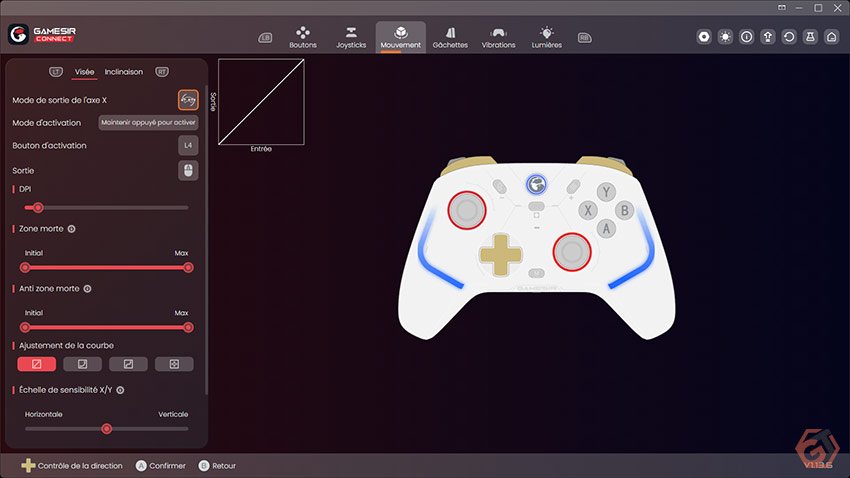Open the info circle icon in top bar
The width and height of the screenshot is (850, 478).
[x=746, y=37]
